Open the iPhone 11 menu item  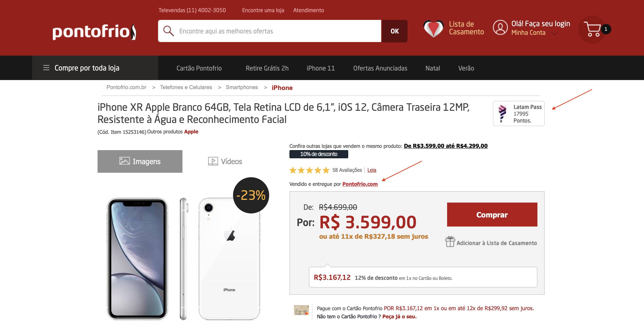pos(321,68)
